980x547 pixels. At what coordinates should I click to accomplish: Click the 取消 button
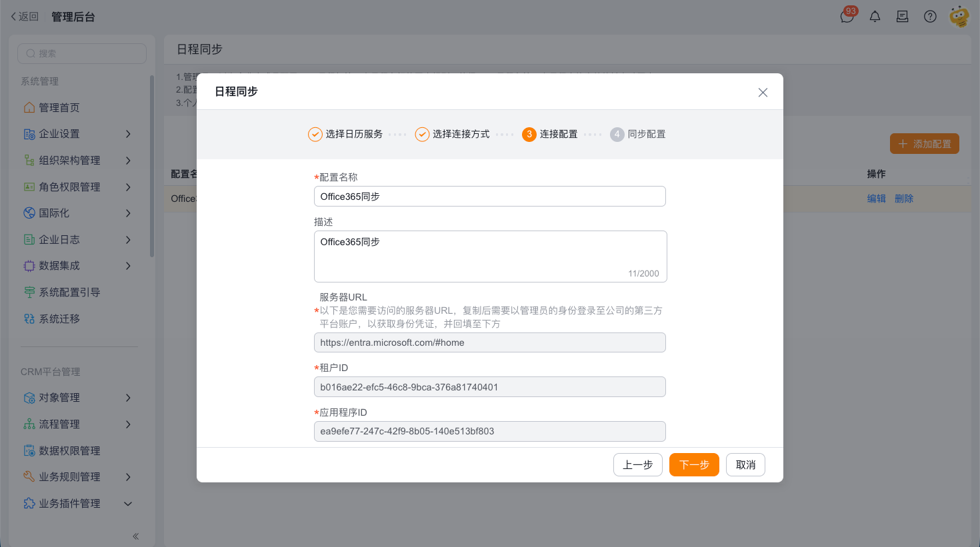[745, 464]
